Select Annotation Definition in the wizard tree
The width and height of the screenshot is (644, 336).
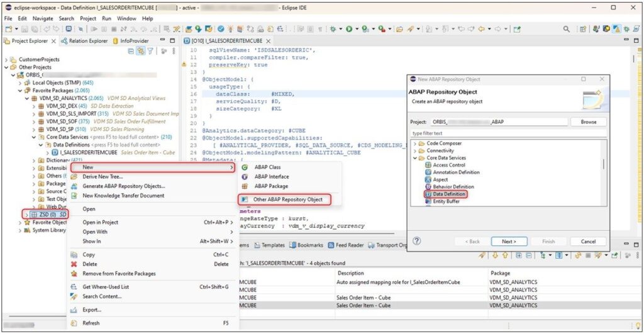456,172
